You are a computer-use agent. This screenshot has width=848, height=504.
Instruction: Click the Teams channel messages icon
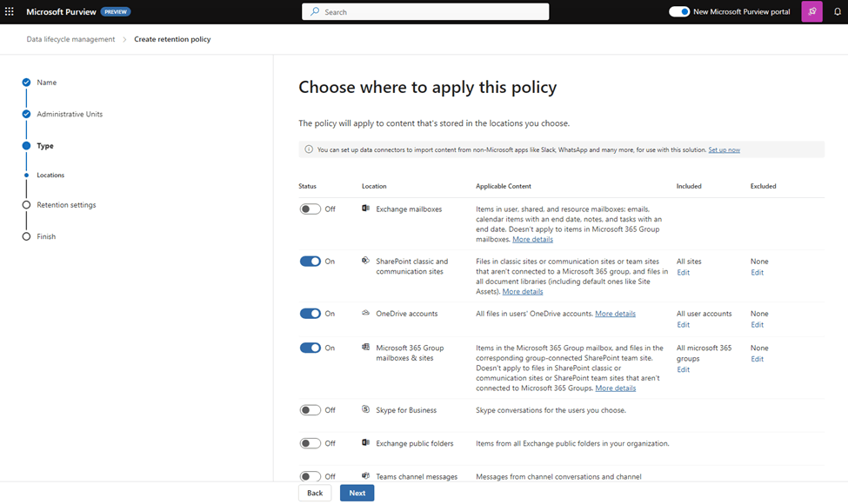tap(365, 476)
